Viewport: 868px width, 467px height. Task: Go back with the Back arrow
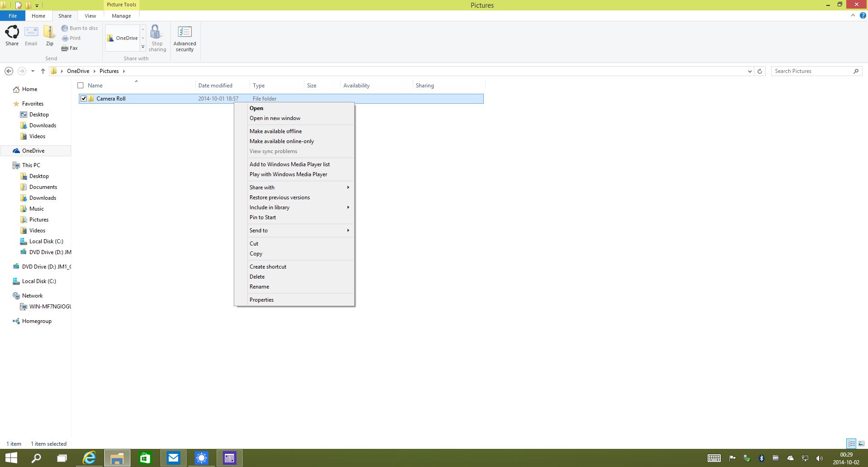9,71
